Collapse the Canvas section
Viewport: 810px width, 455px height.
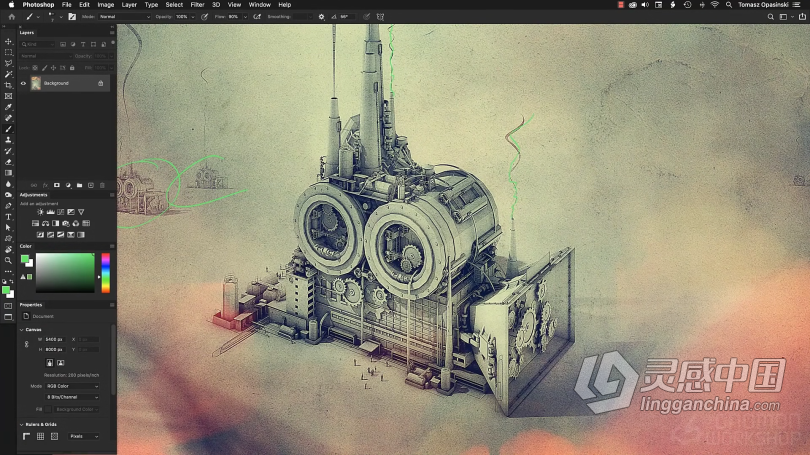(x=22, y=330)
